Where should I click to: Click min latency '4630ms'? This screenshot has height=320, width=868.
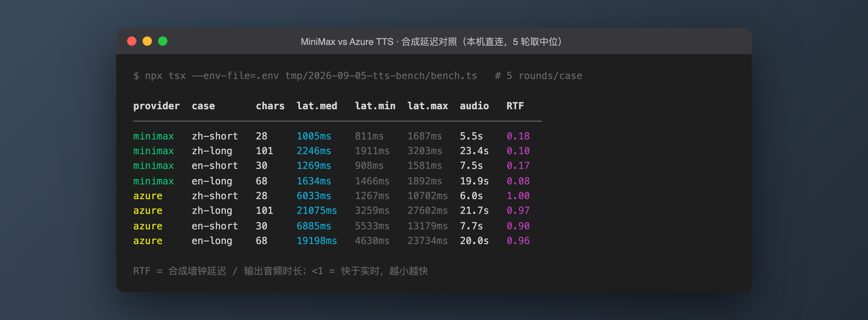372,241
